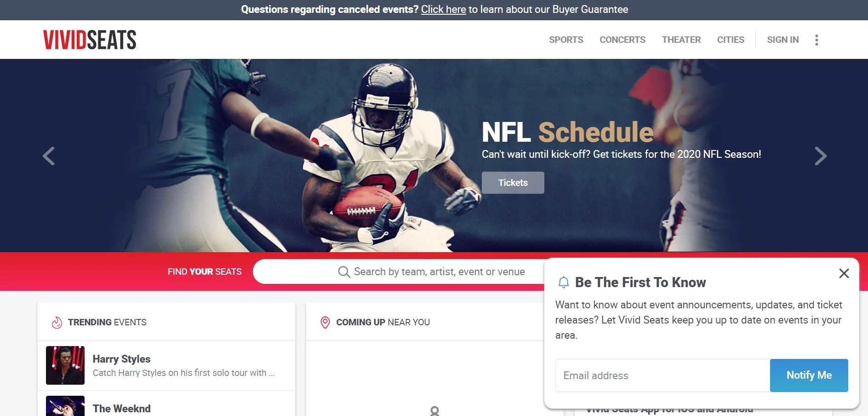
Task: Open the Theater menu
Action: click(x=681, y=40)
